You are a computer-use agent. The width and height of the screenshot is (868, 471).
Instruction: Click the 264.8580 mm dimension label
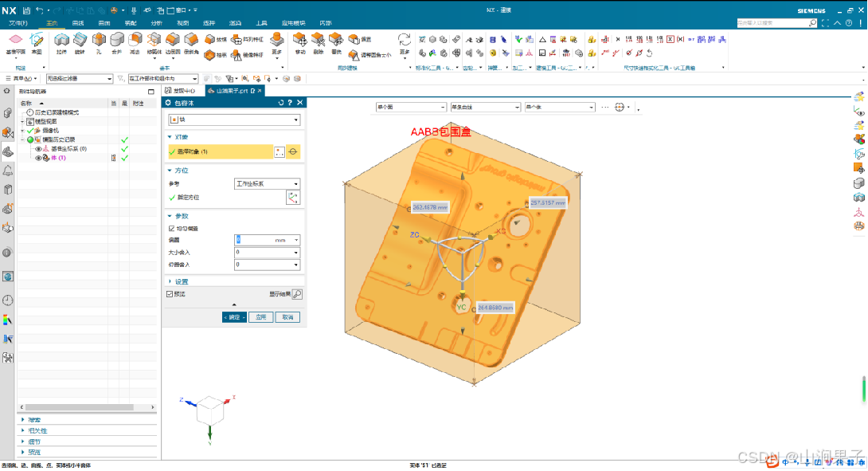tap(495, 308)
